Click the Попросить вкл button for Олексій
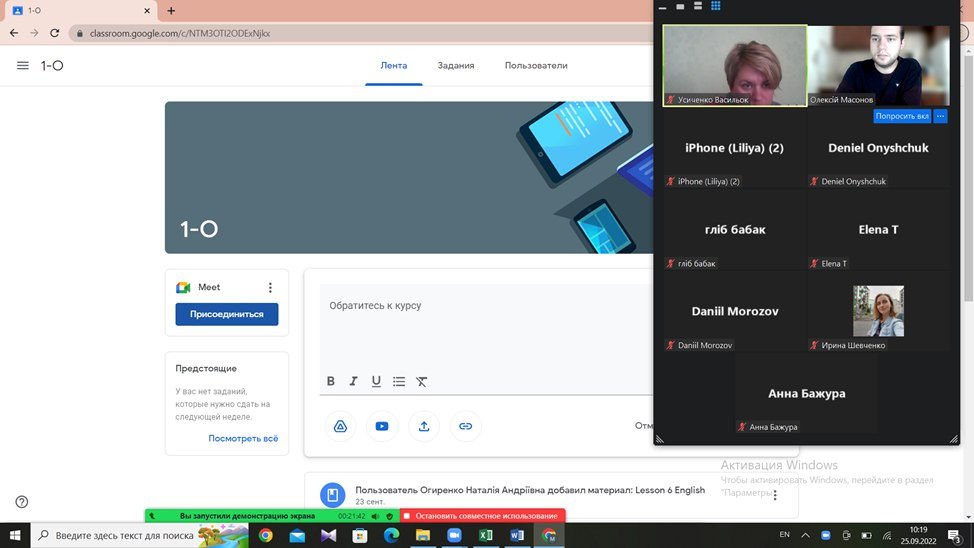 click(x=902, y=116)
